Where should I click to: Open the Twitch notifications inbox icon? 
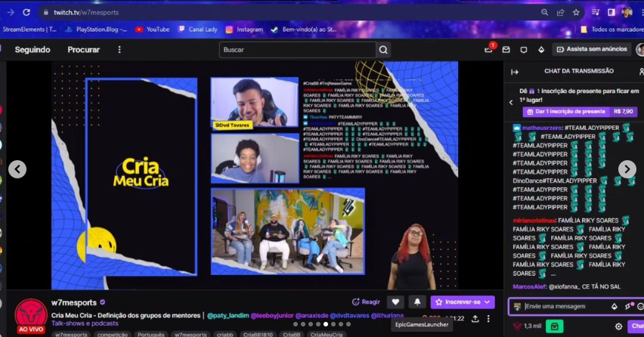488,50
